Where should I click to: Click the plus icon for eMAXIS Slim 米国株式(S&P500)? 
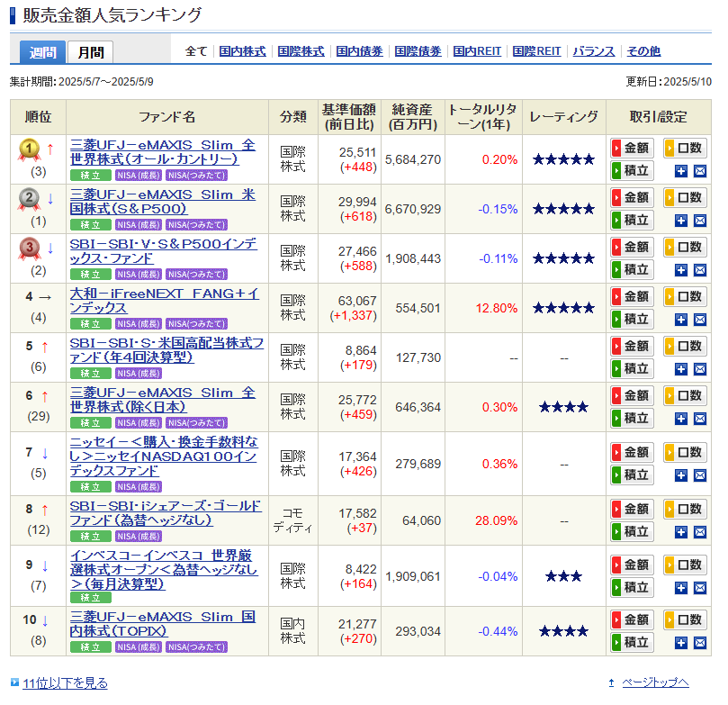coord(680,221)
